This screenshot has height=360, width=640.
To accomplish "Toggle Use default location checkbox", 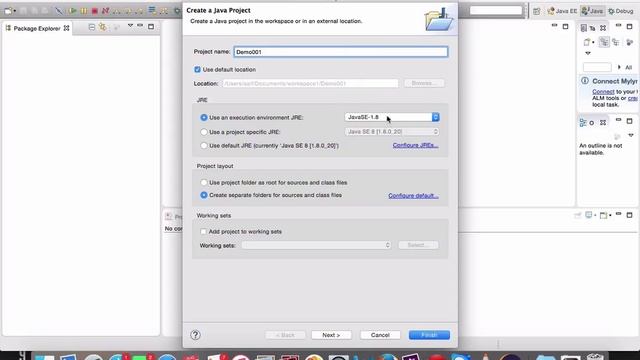I will [x=198, y=69].
